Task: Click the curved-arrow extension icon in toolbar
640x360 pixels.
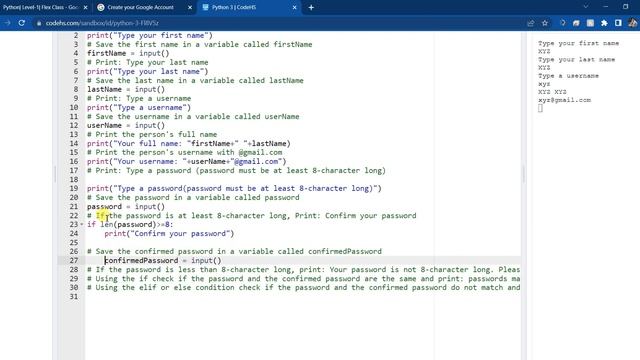Action: point(576,23)
